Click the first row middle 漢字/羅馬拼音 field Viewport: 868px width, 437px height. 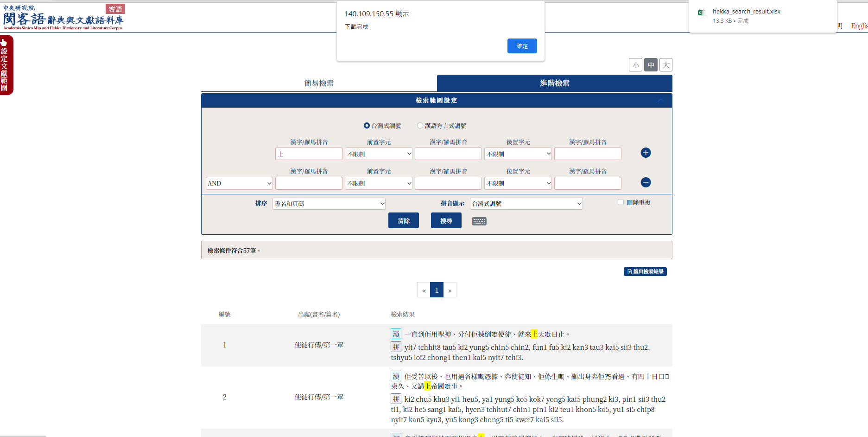tap(448, 154)
